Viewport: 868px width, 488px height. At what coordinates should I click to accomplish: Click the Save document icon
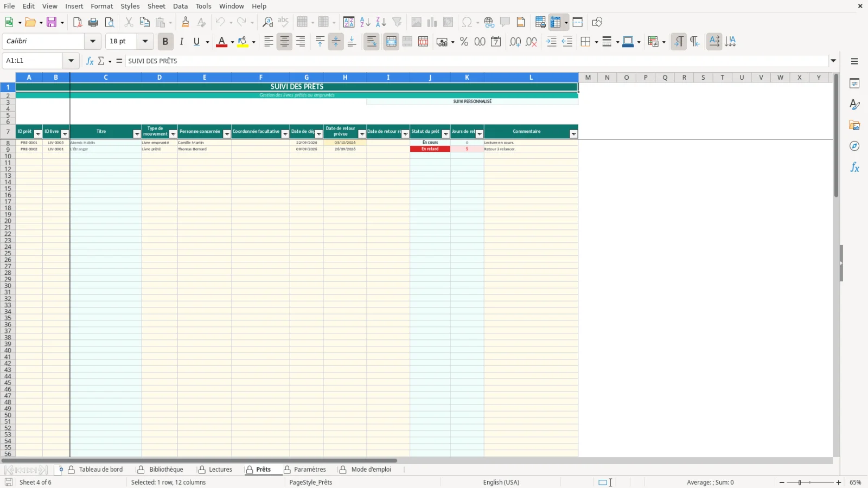52,22
